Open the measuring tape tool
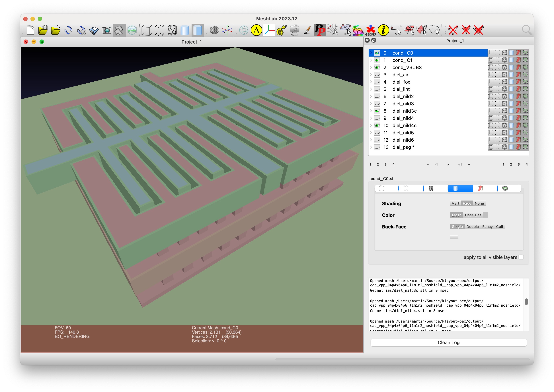554x392 pixels. pos(282,30)
